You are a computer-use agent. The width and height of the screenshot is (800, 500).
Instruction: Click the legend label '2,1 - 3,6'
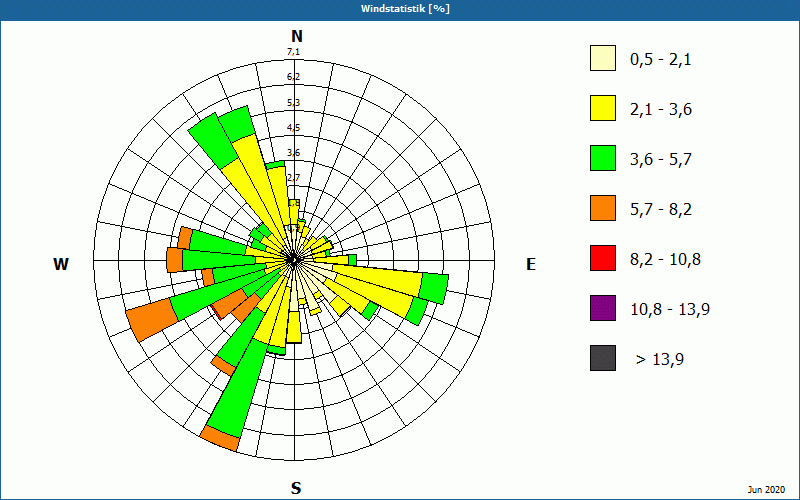[x=661, y=110]
